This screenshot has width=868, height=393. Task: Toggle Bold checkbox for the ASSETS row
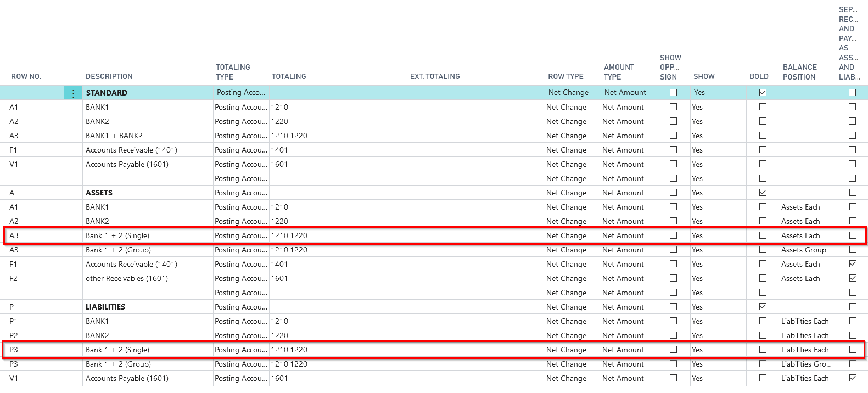(763, 193)
